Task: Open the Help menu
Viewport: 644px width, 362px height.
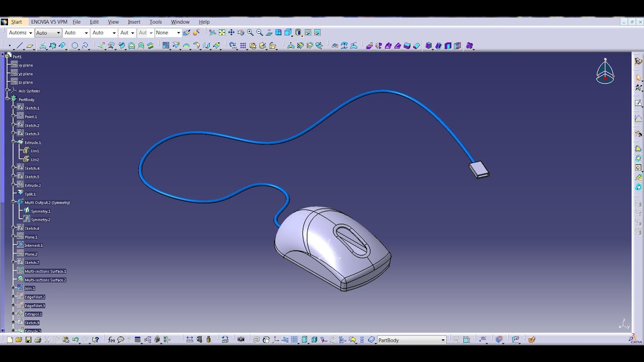Action: [x=204, y=22]
